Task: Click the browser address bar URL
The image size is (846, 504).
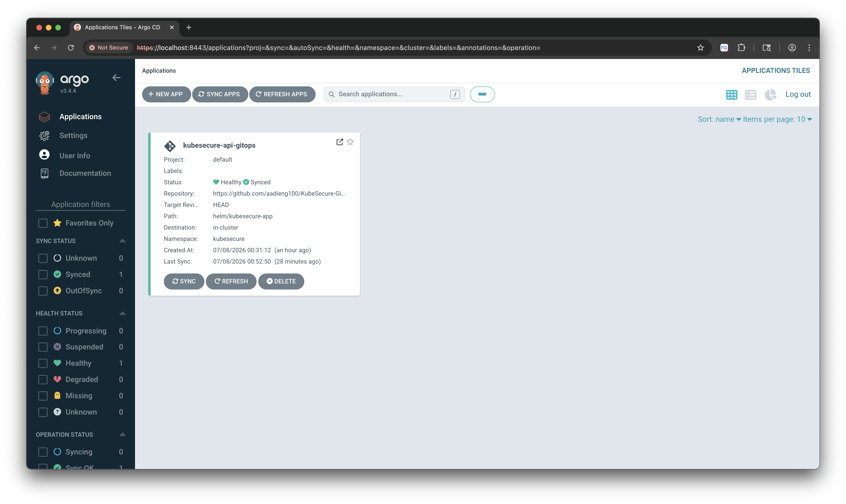Action: tap(338, 48)
